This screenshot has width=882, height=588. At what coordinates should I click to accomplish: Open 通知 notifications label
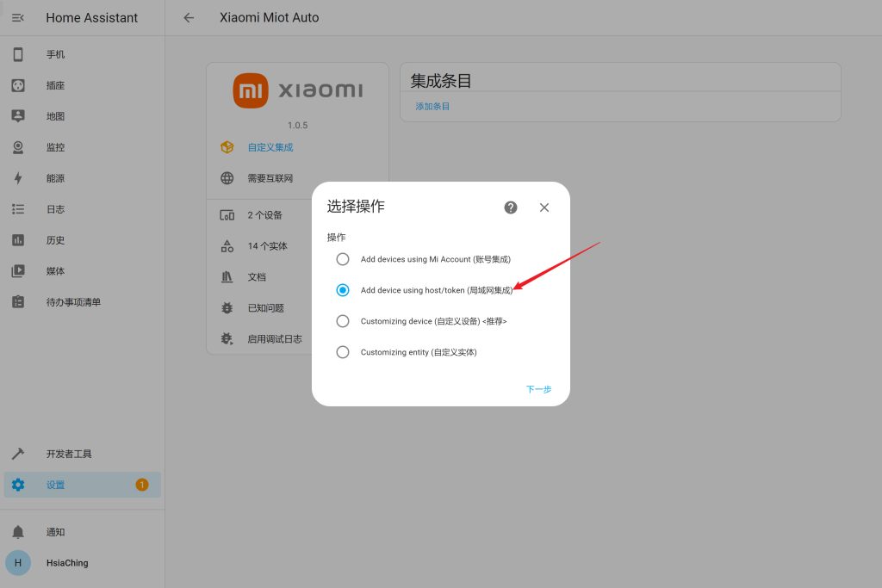(55, 532)
